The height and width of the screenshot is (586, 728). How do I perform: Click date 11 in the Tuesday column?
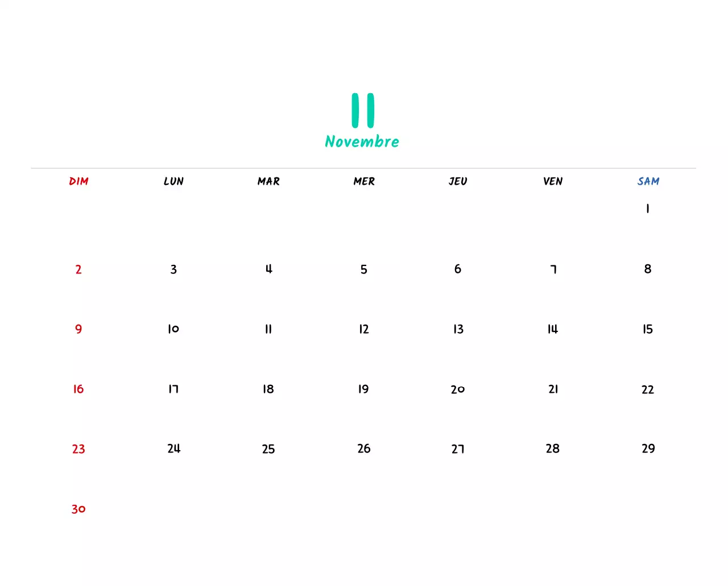(268, 329)
